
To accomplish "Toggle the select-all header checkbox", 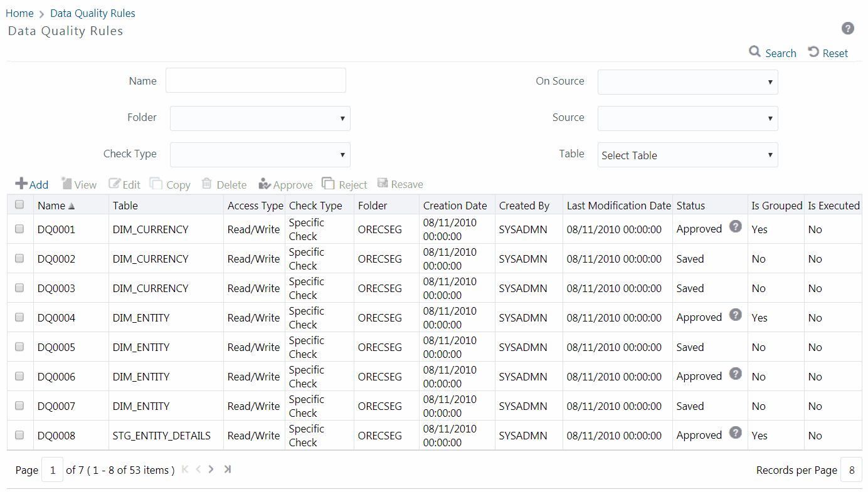I will coord(19,204).
